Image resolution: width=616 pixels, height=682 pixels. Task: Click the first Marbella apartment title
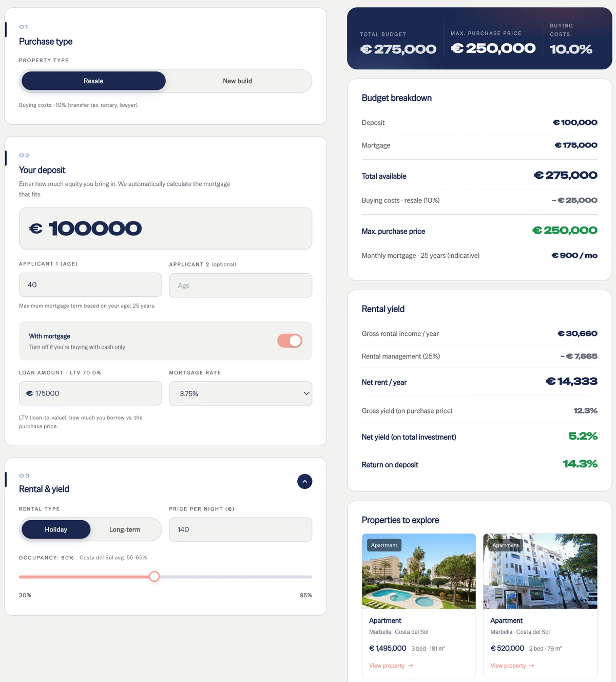tap(385, 620)
